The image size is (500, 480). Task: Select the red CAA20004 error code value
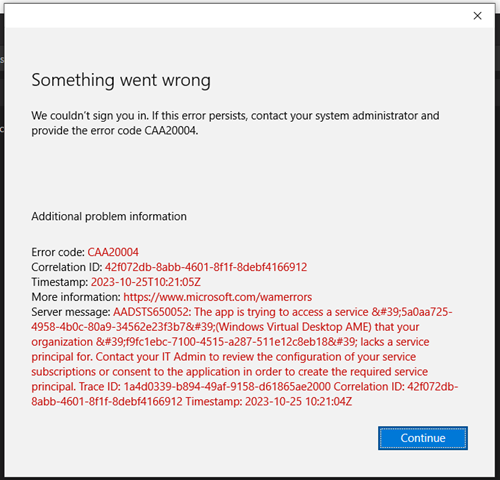pos(113,252)
